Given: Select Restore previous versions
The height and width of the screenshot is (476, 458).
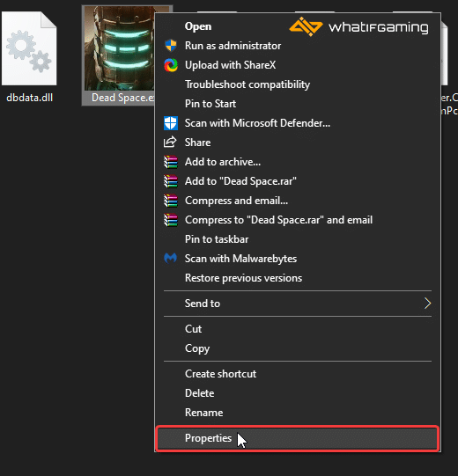Looking at the screenshot, I should click(298, 278).
